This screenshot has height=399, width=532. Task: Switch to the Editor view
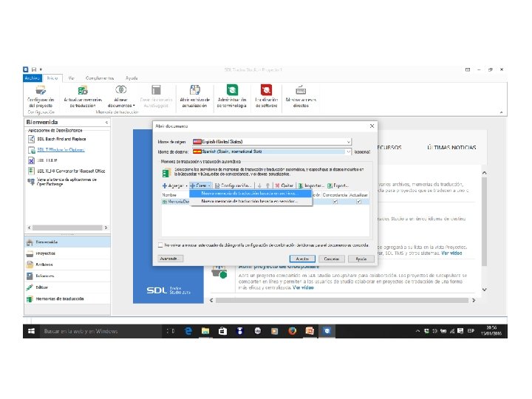click(67, 287)
